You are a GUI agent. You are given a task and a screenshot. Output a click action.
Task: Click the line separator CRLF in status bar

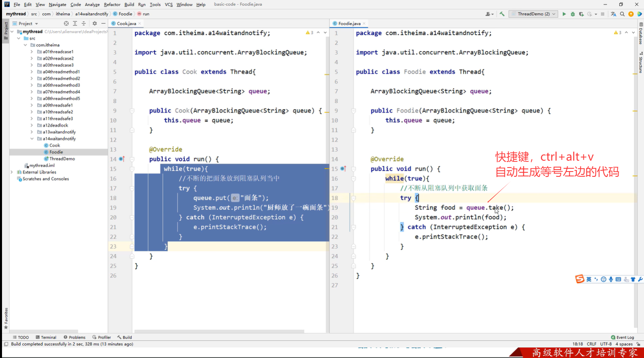click(x=592, y=344)
